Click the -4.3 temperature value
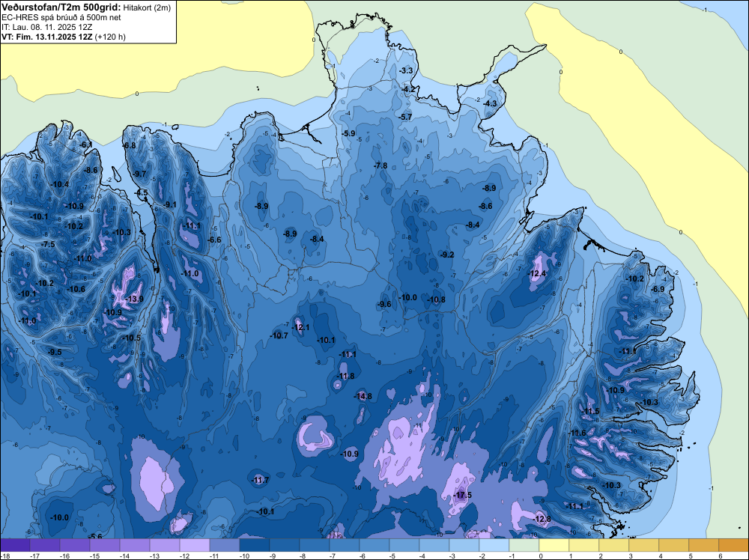 pos(490,103)
